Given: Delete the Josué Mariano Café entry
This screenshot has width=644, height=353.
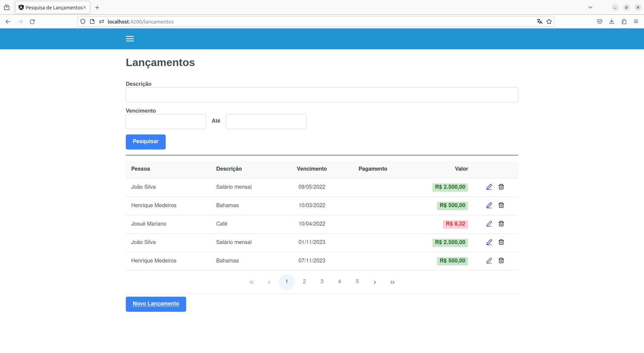Looking at the screenshot, I should tap(501, 224).
